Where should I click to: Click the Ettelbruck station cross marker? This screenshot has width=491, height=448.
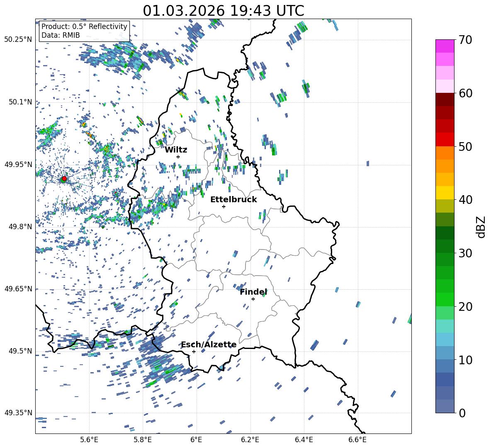coord(224,206)
